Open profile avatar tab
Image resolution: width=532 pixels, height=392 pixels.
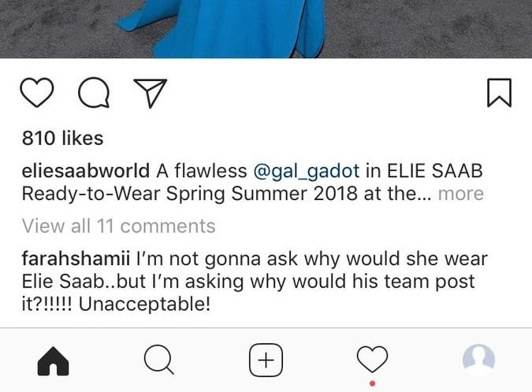[x=478, y=360]
